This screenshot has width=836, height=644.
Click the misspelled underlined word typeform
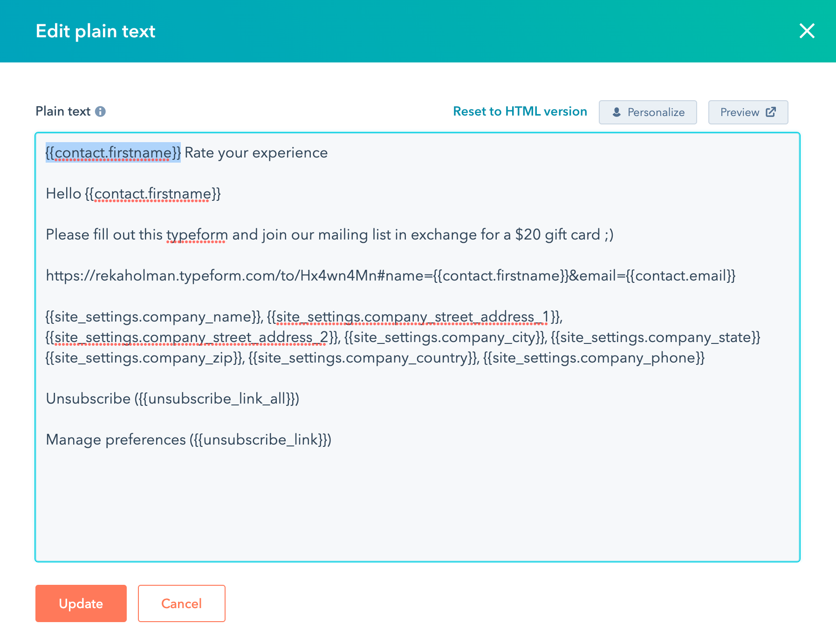[x=197, y=235]
